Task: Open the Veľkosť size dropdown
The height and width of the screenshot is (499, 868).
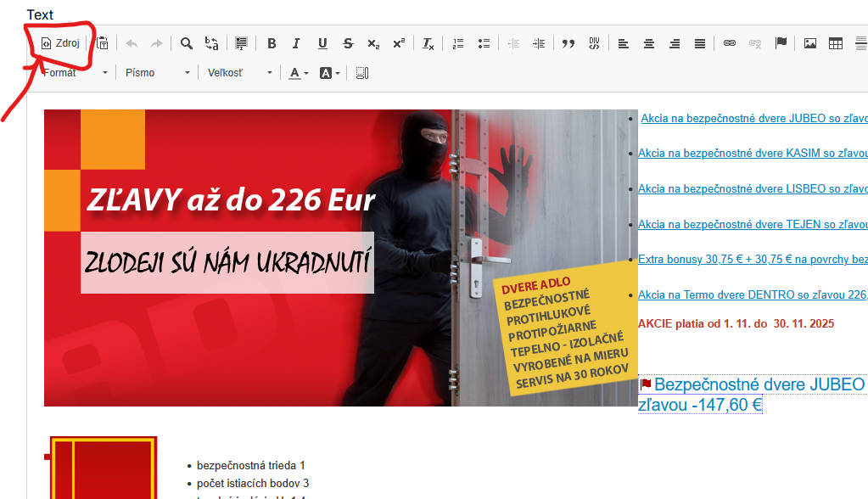Action: click(240, 73)
